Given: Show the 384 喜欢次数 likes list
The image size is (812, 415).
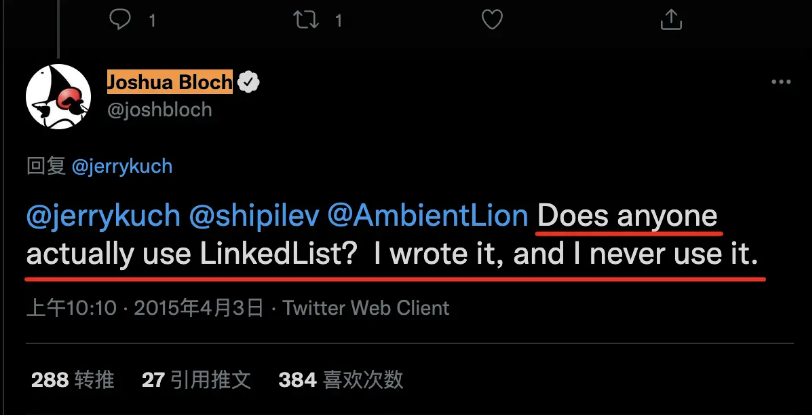Looking at the screenshot, I should [x=340, y=379].
